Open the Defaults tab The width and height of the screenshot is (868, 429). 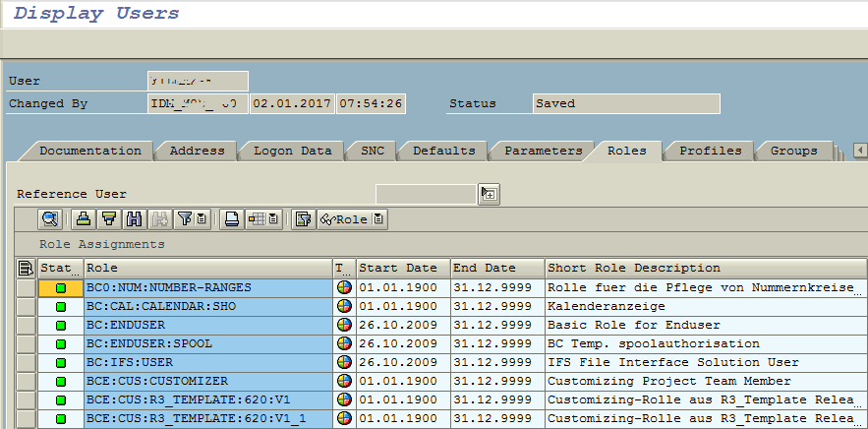[444, 151]
